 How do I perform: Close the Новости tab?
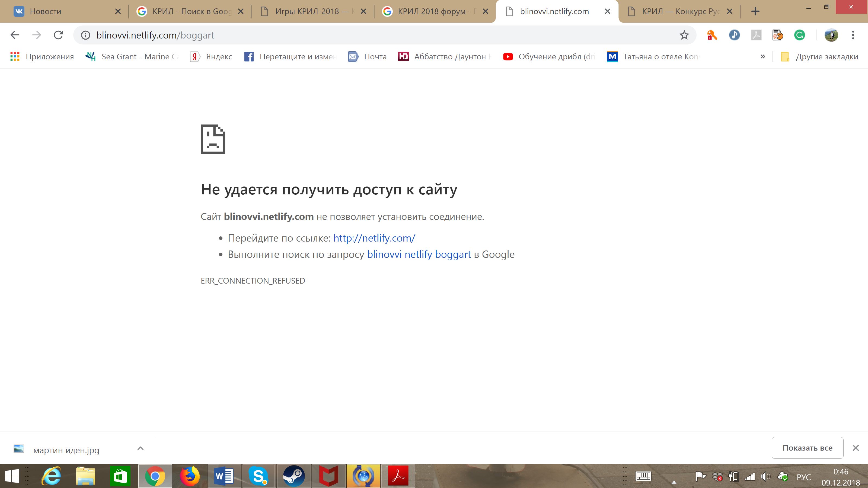coord(118,11)
